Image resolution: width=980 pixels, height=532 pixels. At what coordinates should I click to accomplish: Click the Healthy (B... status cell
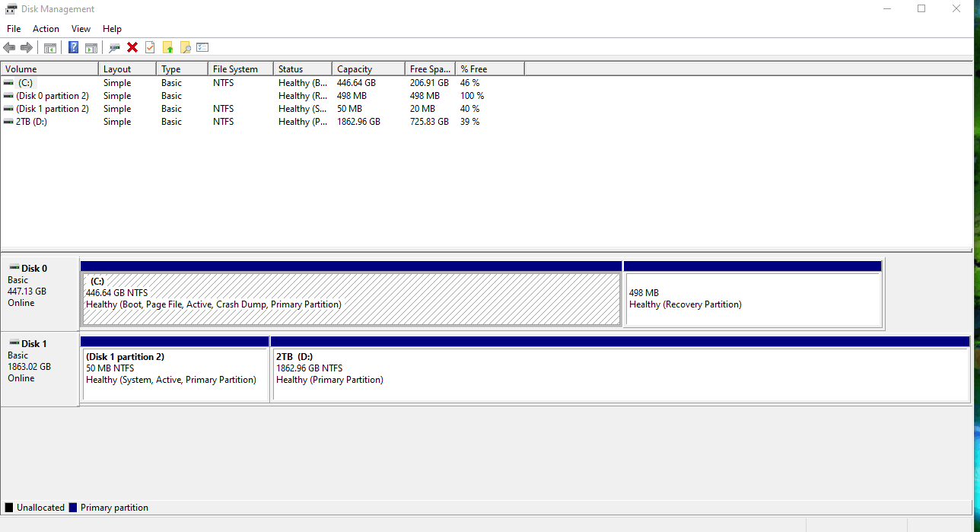(x=303, y=82)
